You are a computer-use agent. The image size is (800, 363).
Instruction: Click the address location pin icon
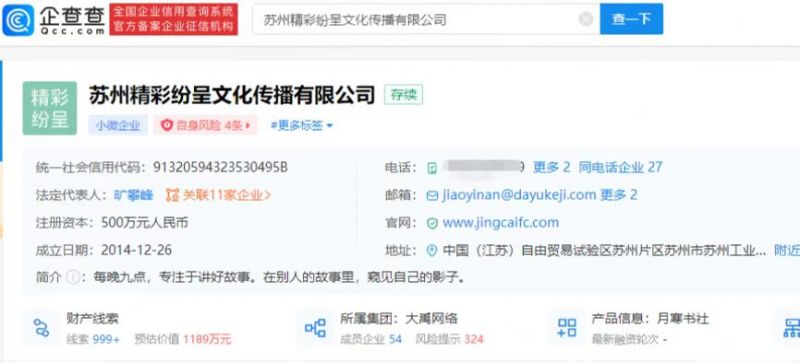432,250
